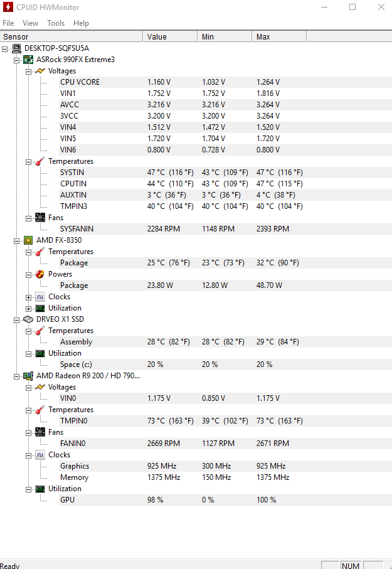Collapse the motherboard Voltages node
Image resolution: width=392 pixels, height=569 pixels.
[29, 71]
